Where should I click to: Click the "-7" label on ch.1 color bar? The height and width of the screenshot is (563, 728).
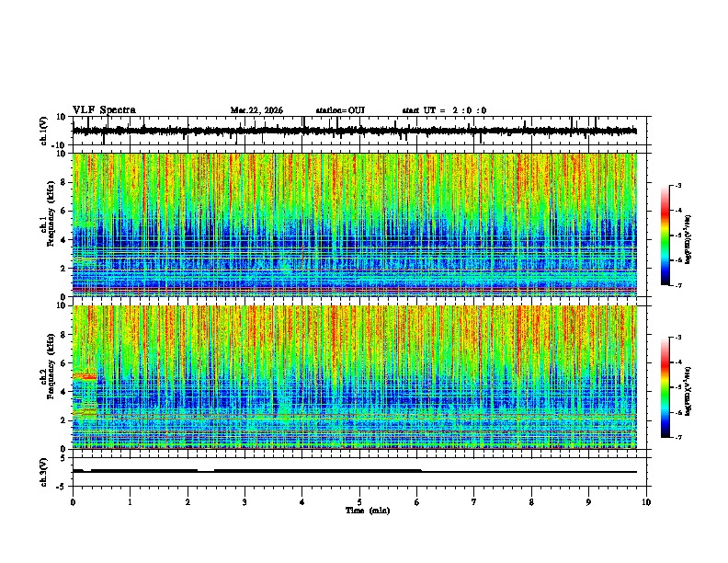pos(677,285)
